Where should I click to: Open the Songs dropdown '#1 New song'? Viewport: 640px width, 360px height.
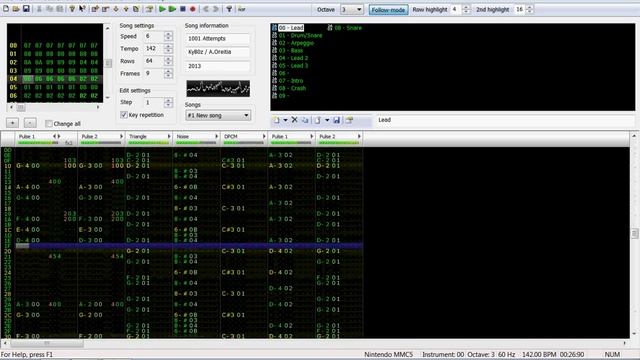pos(218,116)
